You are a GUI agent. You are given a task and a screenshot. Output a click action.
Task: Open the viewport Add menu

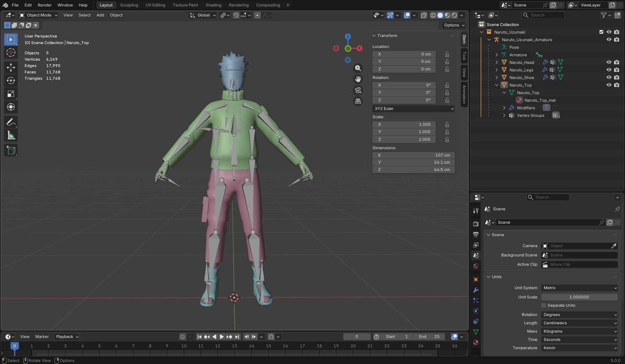[100, 15]
